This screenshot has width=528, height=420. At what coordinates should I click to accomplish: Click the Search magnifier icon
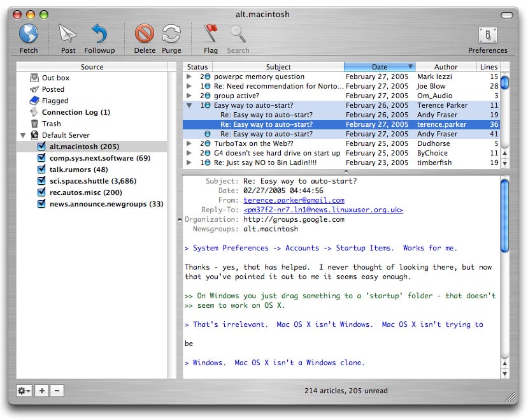[238, 33]
